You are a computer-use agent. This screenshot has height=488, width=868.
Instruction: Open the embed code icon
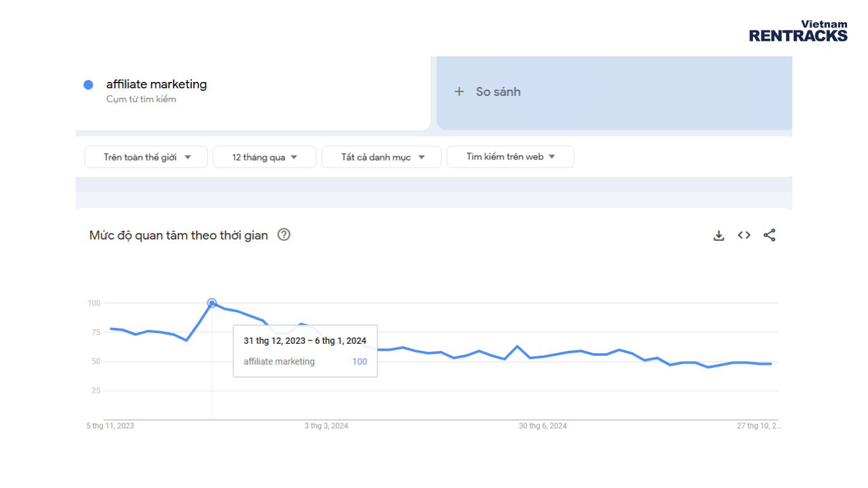[744, 235]
